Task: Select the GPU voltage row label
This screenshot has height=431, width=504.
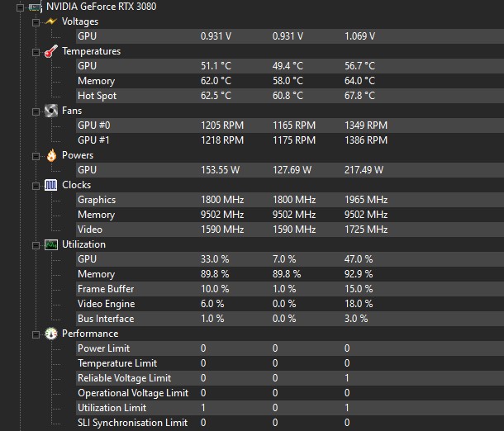Action: [87, 36]
